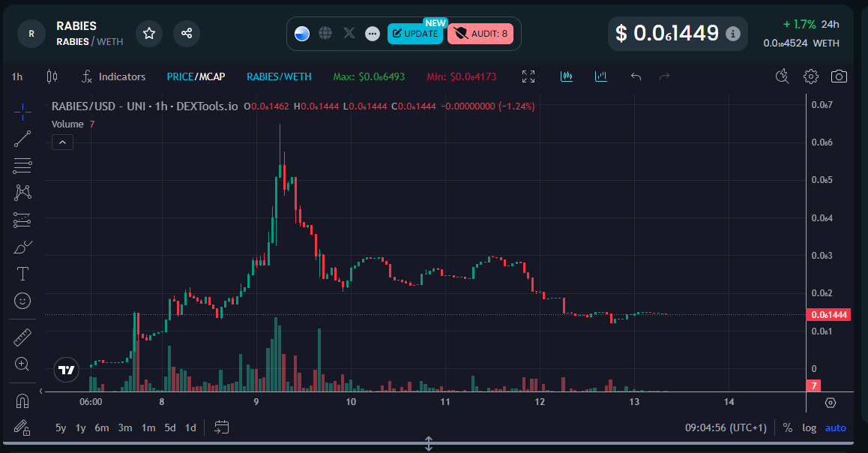Screen dimensions: 868x453
Task: Toggle RABIES/WETH pair pricing
Action: point(279,76)
